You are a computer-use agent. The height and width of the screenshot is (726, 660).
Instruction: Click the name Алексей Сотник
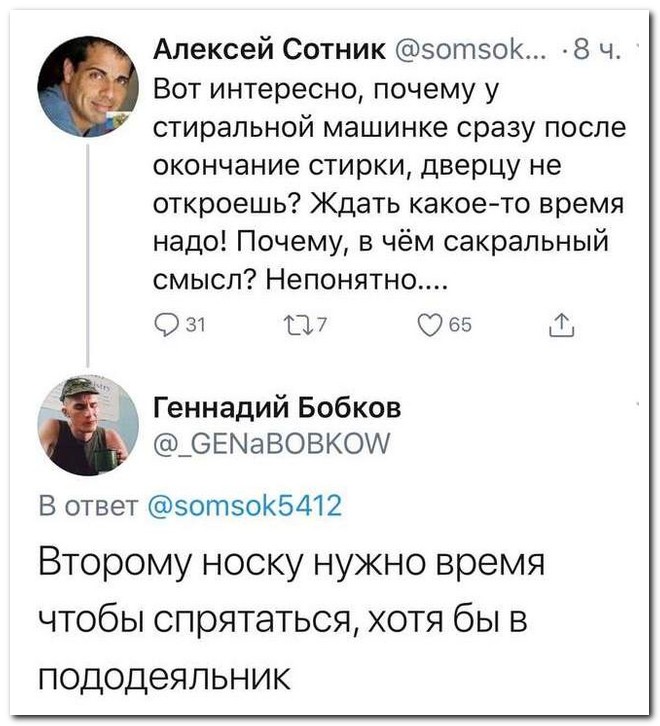pos(271,51)
